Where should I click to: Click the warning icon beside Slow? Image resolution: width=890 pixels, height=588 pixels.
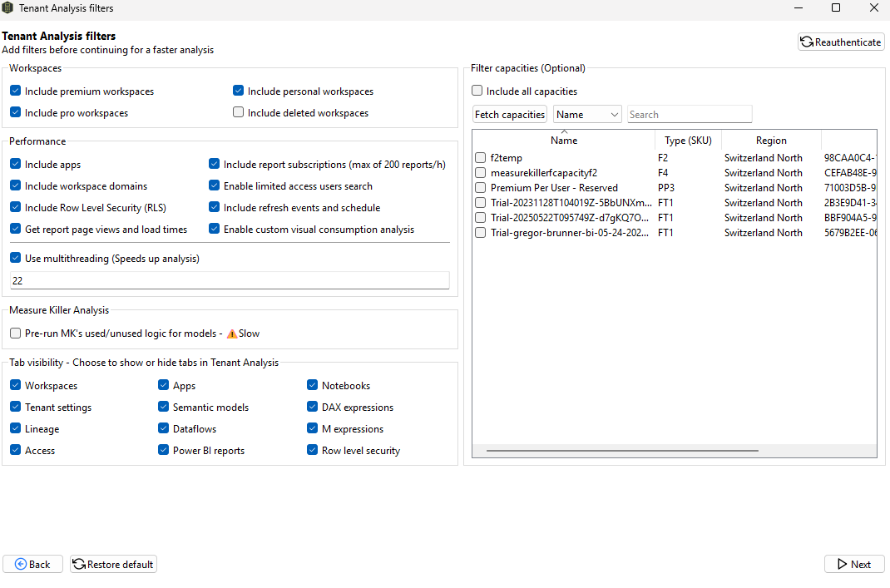pos(231,334)
